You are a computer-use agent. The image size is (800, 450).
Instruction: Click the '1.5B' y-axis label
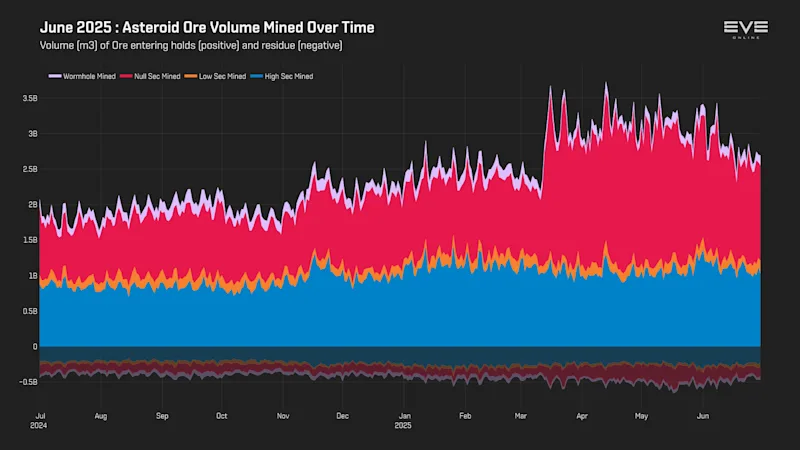30,240
